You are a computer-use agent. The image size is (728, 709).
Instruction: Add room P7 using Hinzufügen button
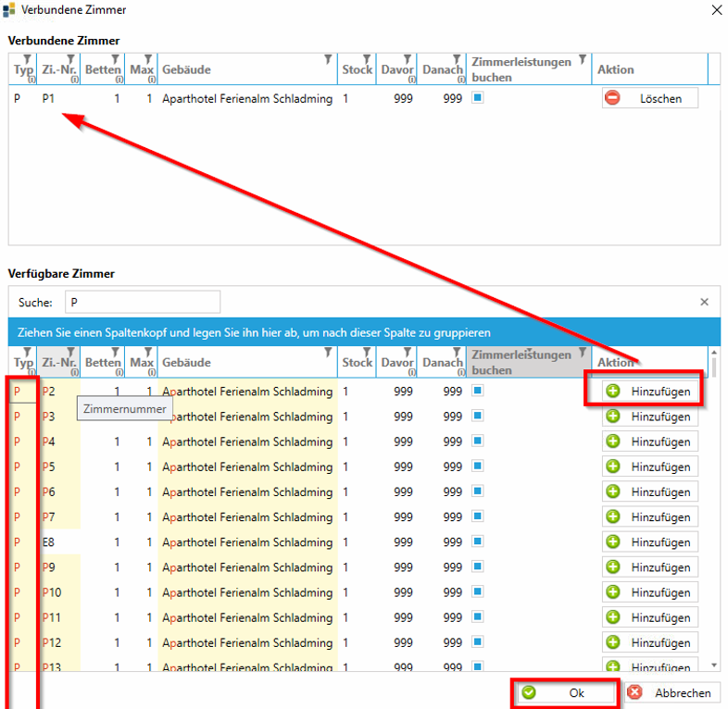(650, 517)
